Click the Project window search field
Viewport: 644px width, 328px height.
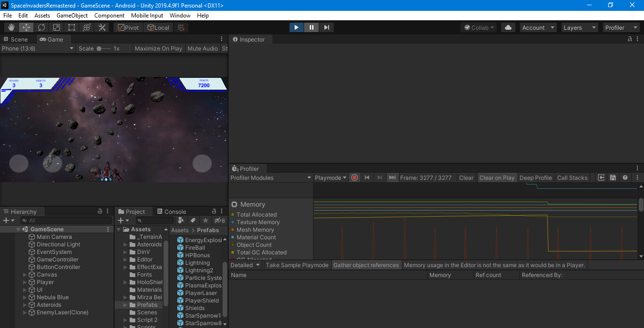pos(156,220)
